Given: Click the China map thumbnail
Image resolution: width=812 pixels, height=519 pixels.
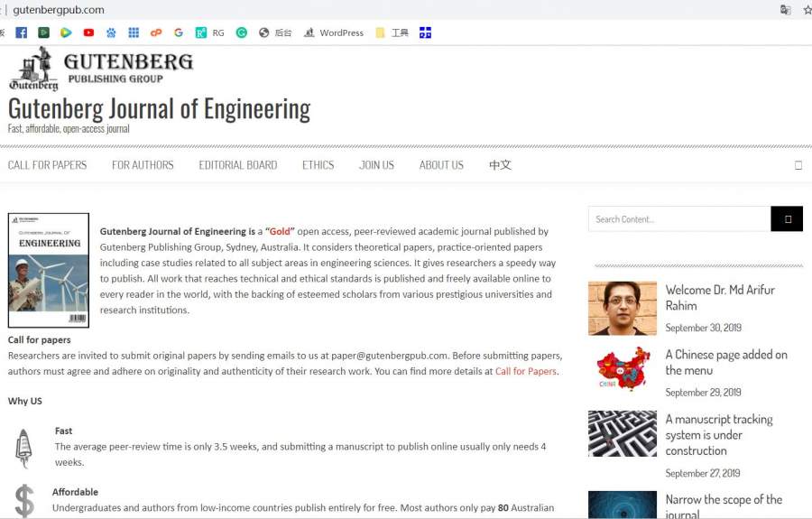Looking at the screenshot, I should click(x=622, y=369).
